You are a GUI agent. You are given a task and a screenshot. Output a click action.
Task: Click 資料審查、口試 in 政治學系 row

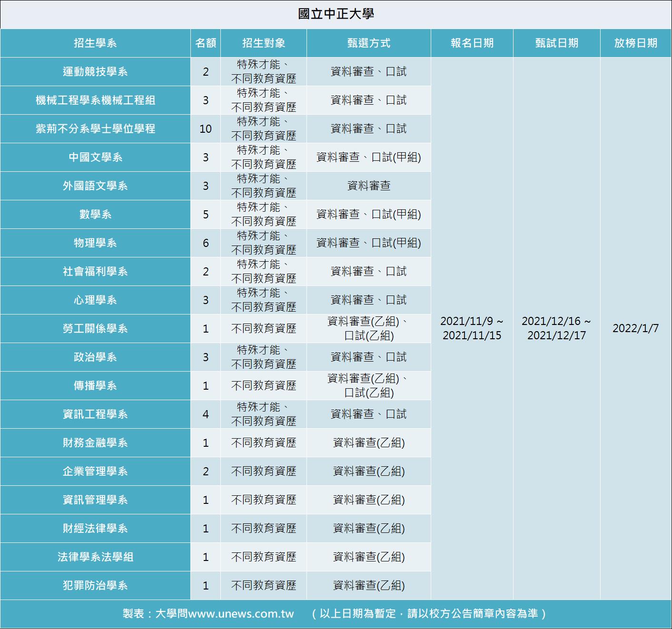pyautogui.click(x=369, y=357)
